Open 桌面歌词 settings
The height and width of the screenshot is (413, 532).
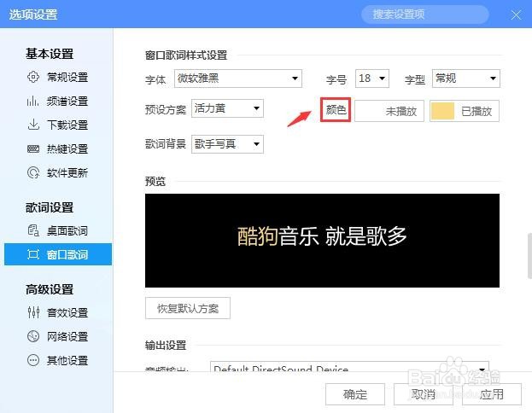click(x=58, y=230)
